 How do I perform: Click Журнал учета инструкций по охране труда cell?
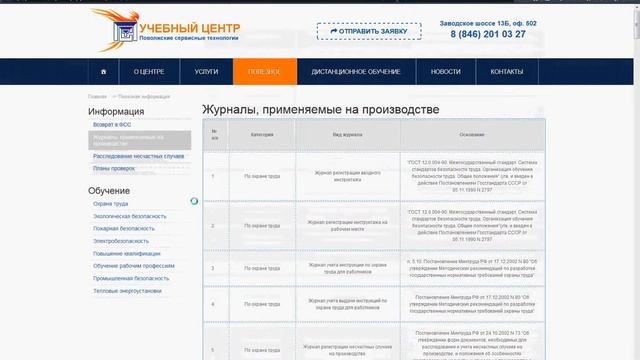point(347,268)
